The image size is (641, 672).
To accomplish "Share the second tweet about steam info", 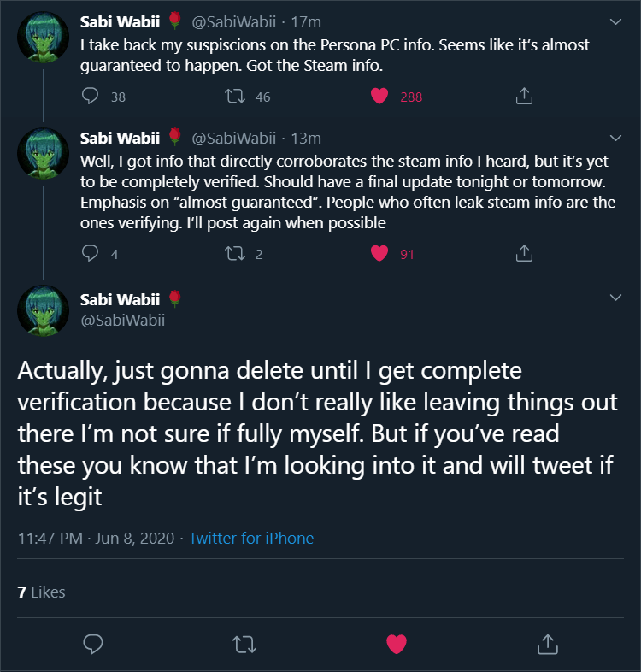I will coord(524,253).
